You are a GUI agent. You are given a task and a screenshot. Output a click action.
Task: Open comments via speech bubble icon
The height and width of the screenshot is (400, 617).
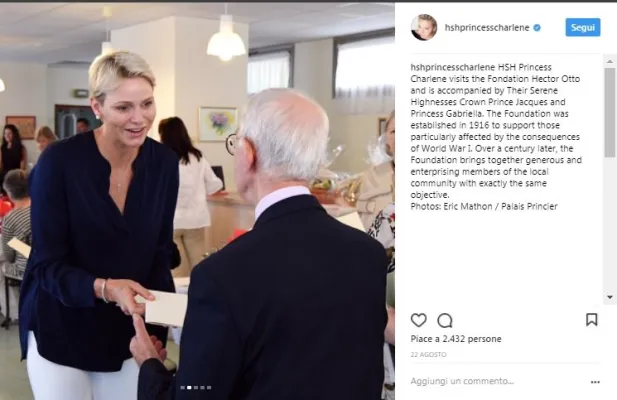click(x=445, y=321)
